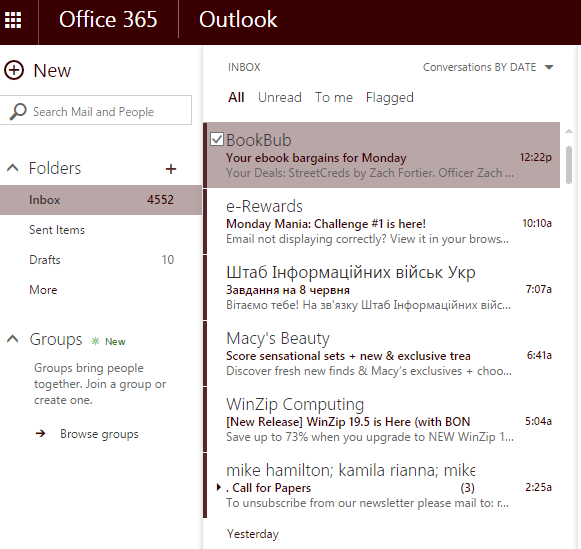Open the Штаб Інформаційних військ email
This screenshot has width=581, height=549.
[381, 287]
